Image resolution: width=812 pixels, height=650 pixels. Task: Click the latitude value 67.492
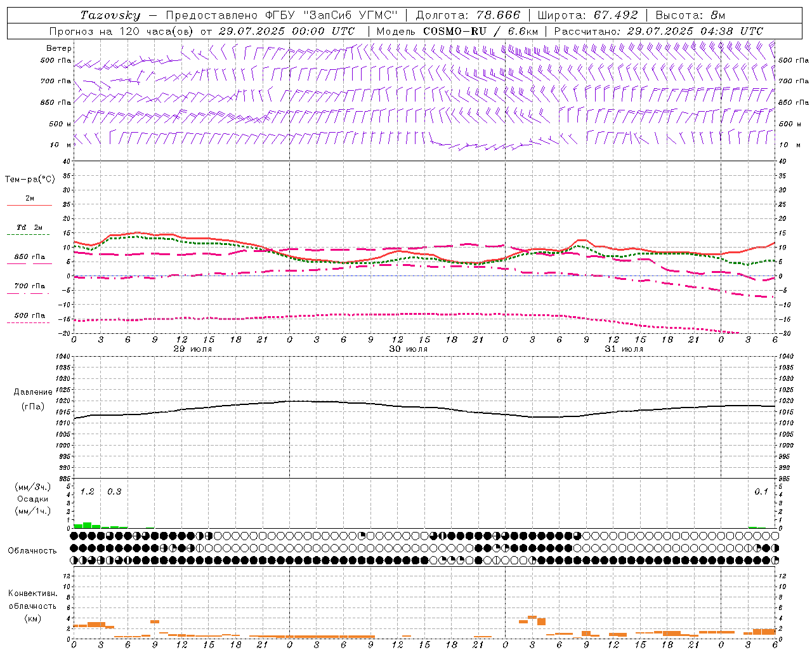[615, 15]
